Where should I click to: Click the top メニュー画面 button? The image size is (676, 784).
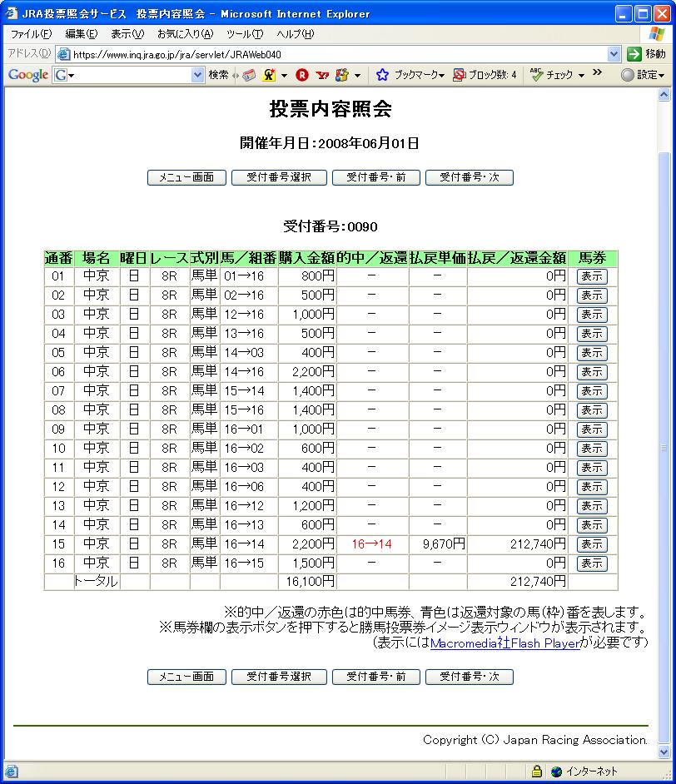tap(186, 177)
